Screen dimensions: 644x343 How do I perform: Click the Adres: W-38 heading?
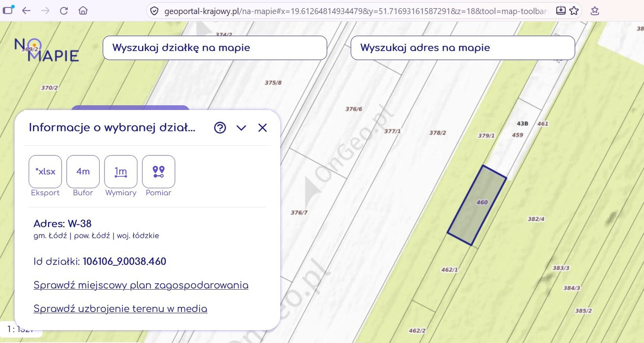pos(62,223)
